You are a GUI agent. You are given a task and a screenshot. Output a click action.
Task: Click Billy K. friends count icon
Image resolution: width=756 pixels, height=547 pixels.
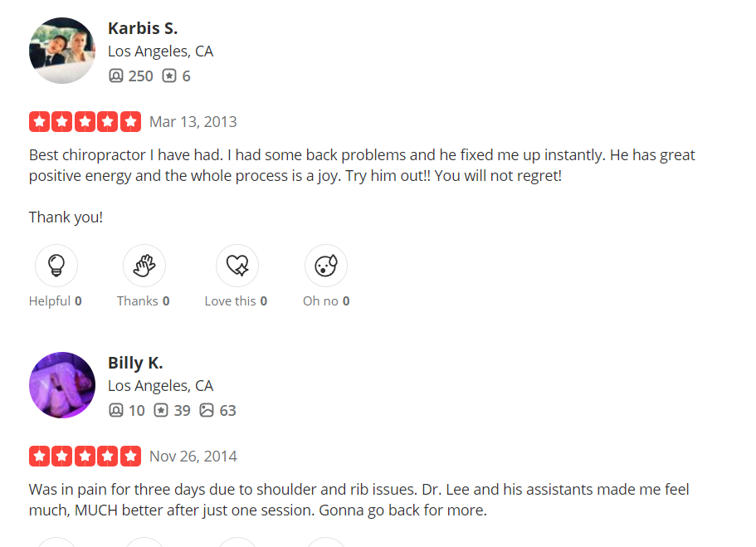(x=116, y=411)
